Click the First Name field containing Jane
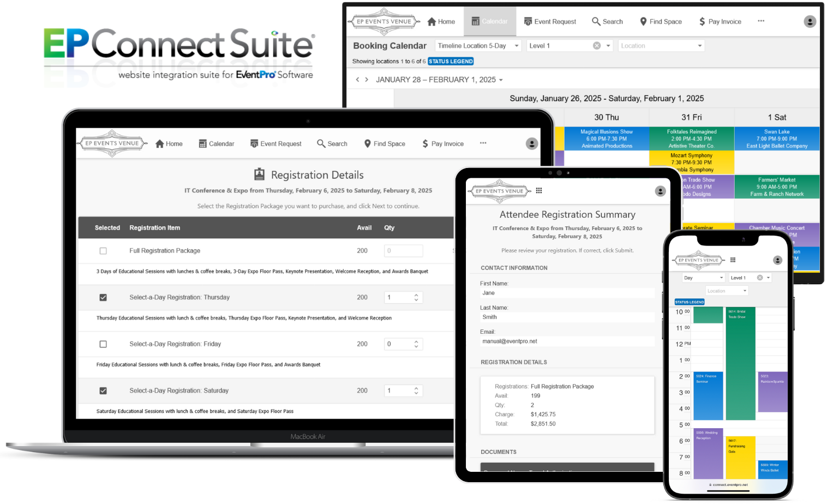 [x=567, y=293]
